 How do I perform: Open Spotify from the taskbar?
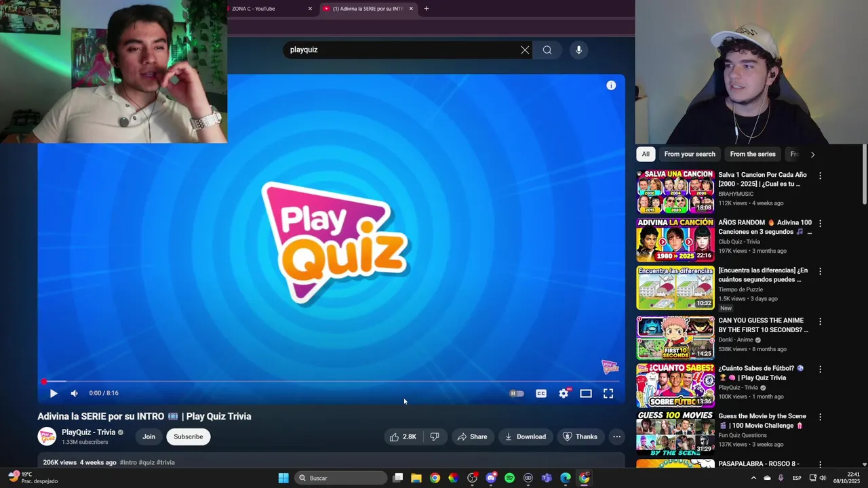(x=509, y=478)
